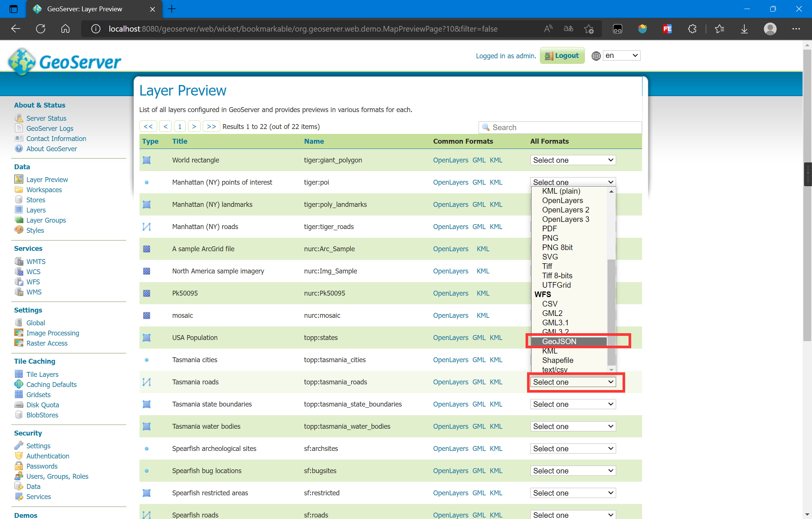Open All Formats dropdown for Spearfish bug locations
Screen dimensions: 812x519
coord(573,470)
